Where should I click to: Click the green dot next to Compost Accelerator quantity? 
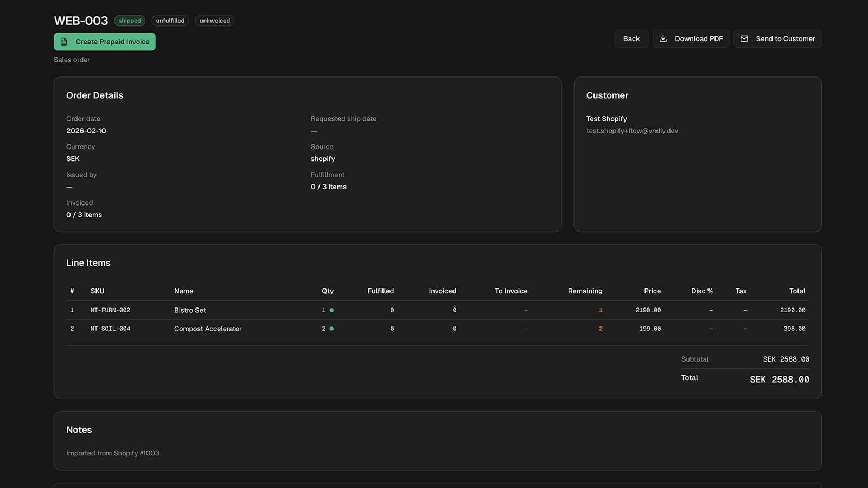tap(331, 329)
